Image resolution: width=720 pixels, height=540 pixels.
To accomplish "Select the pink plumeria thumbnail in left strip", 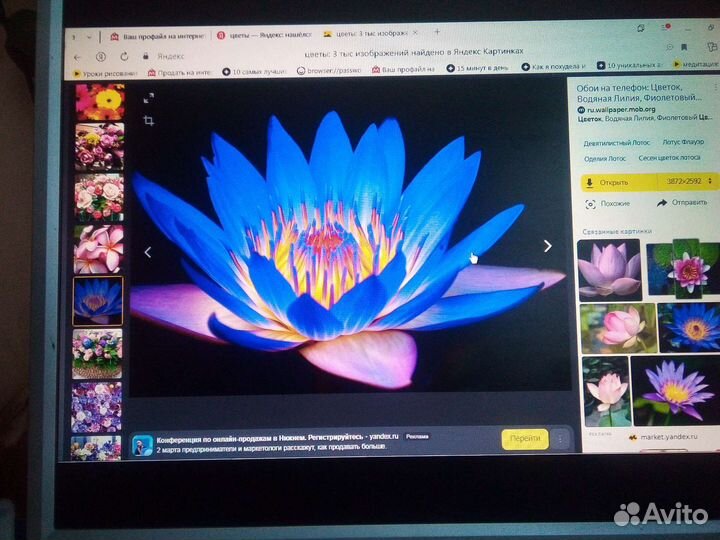I will (98, 249).
